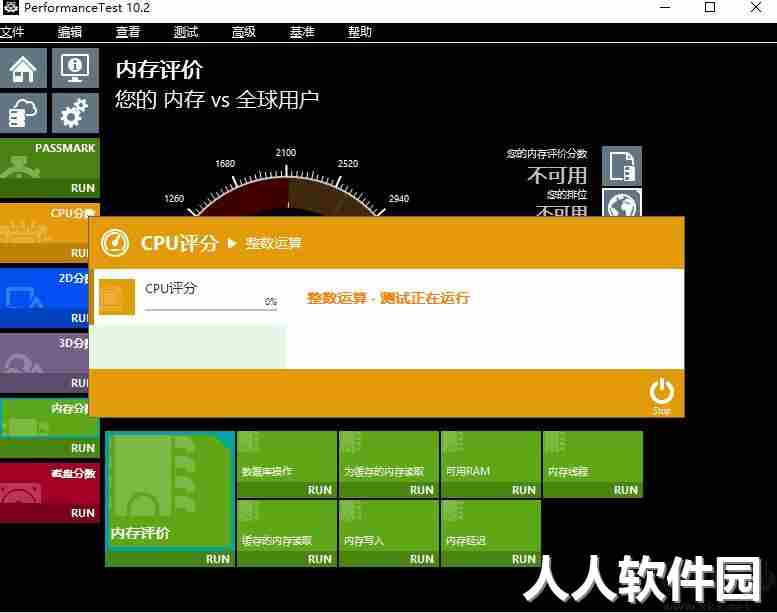Run the 磁盘分数 disk benchmark
This screenshot has height=613, width=777.
coord(82,513)
